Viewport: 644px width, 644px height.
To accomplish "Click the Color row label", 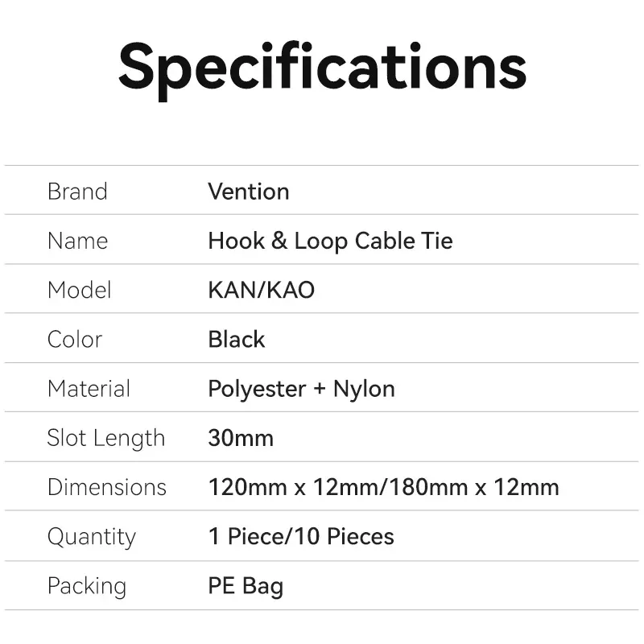I will click(75, 339).
